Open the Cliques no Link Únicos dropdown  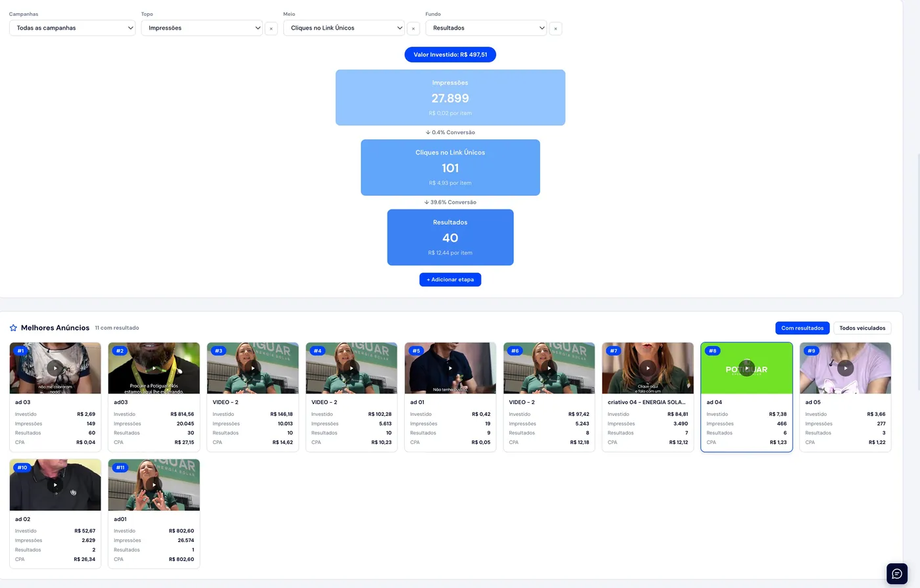tap(344, 28)
